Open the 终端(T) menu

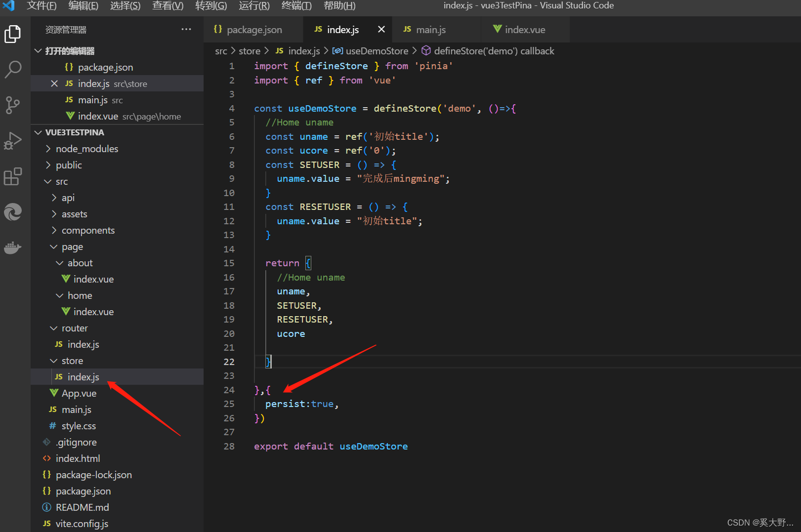click(x=296, y=5)
